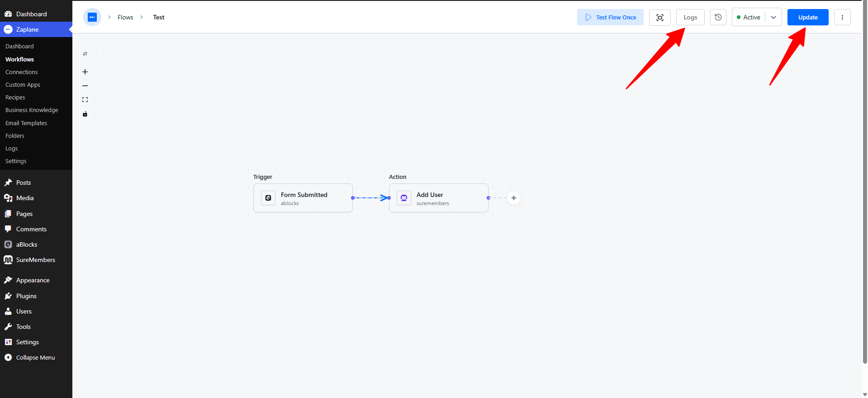Open Custom Apps submenu item

[23, 84]
